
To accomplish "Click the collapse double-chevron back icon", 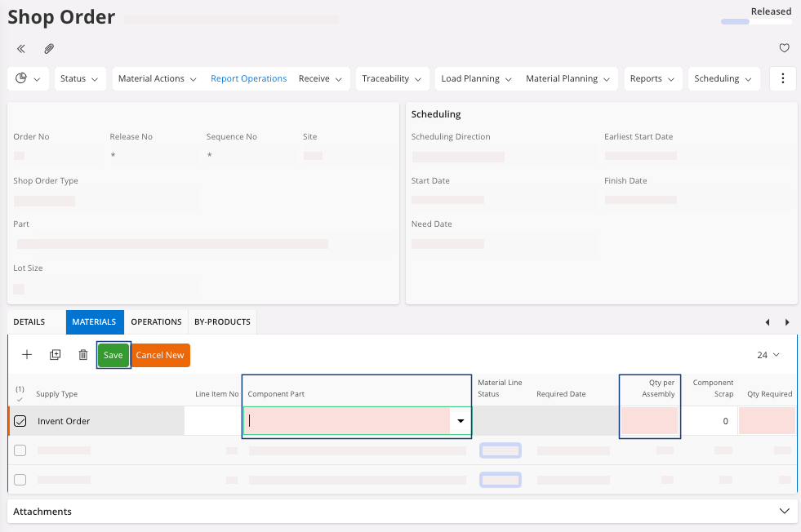I will pyautogui.click(x=21, y=49).
